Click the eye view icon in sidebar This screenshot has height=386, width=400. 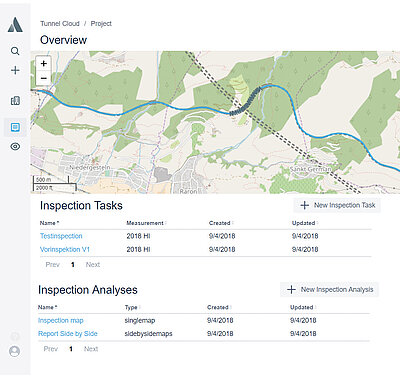pyautogui.click(x=15, y=146)
